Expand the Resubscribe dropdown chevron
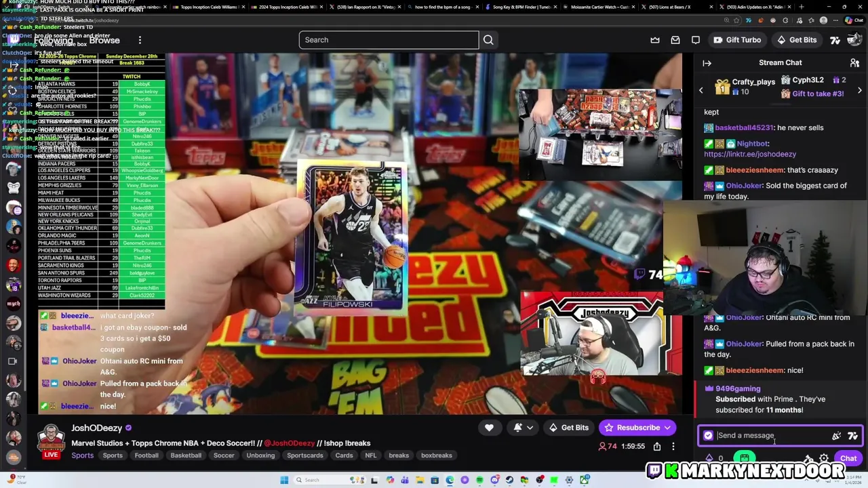Viewport: 868px width, 488px height. coord(667,428)
